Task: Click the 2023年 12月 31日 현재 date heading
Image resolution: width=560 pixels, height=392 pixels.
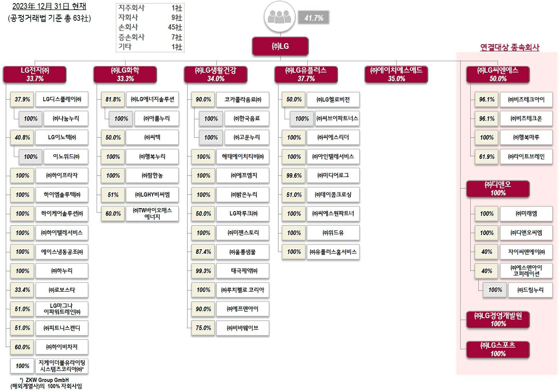Action: [49, 7]
